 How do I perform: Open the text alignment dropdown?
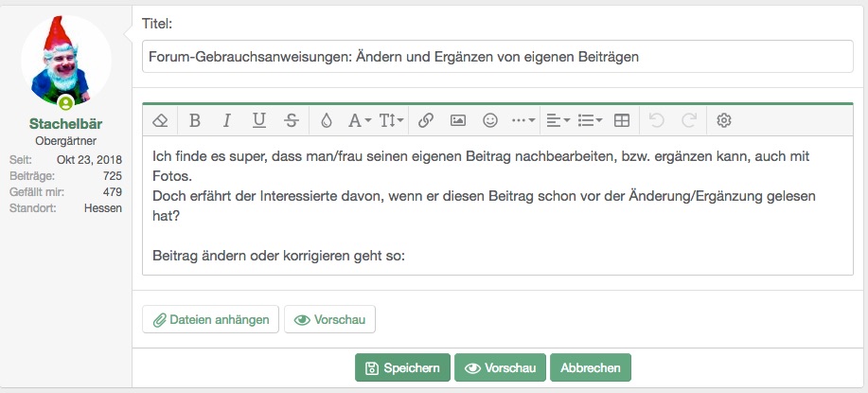(x=558, y=120)
